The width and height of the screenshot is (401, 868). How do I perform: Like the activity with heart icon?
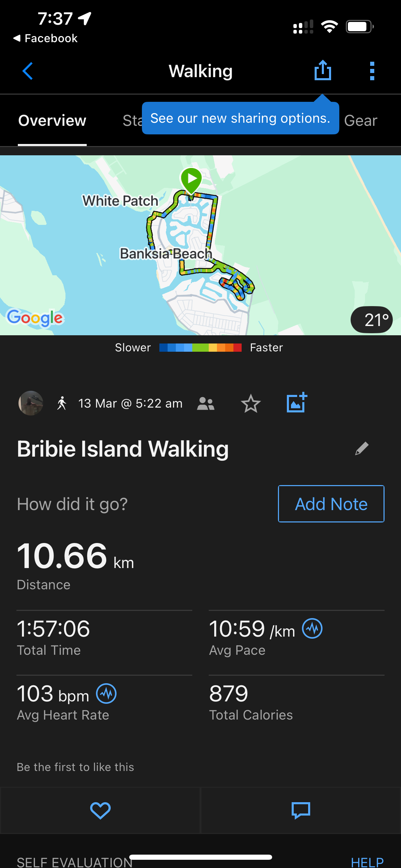click(x=100, y=810)
